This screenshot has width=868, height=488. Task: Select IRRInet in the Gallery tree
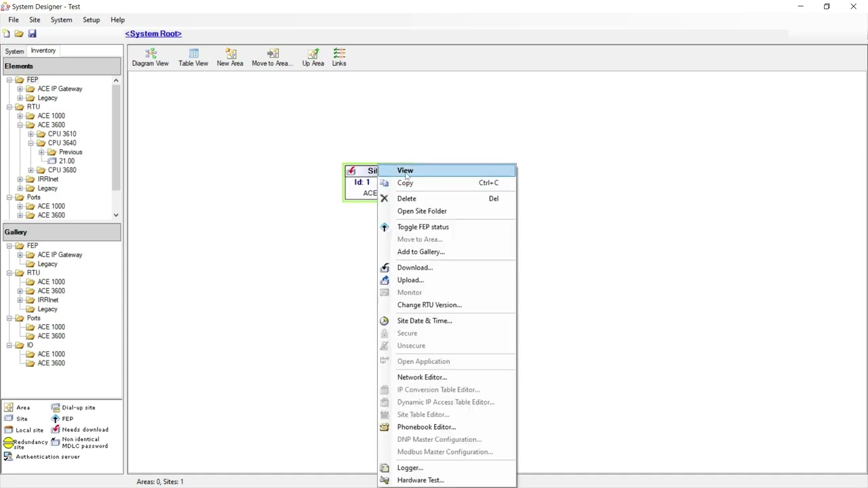pos(48,300)
